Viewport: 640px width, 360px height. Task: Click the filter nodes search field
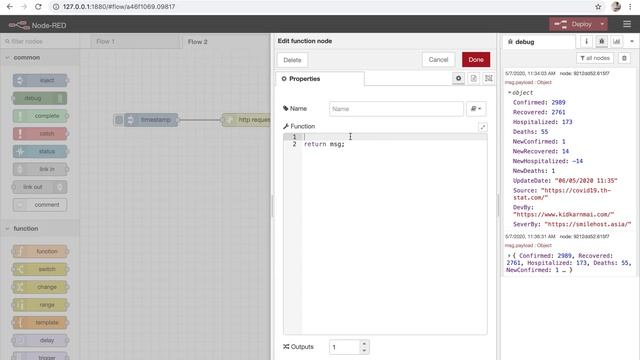tap(41, 41)
